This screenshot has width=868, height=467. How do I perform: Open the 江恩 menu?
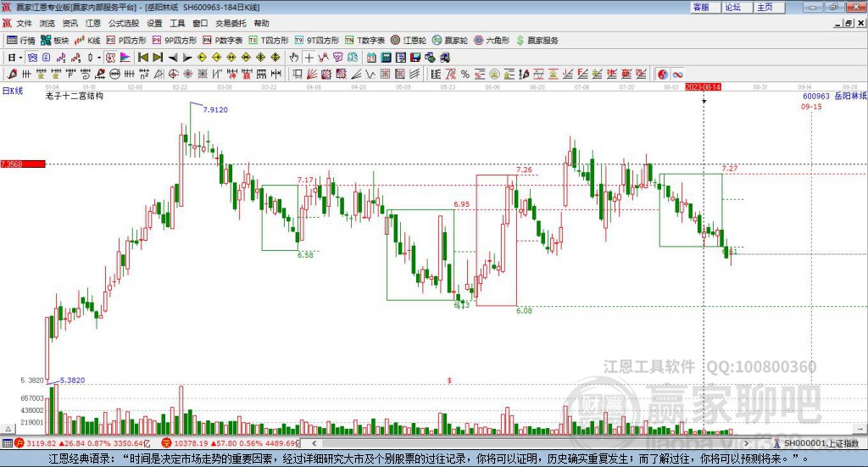click(x=92, y=23)
